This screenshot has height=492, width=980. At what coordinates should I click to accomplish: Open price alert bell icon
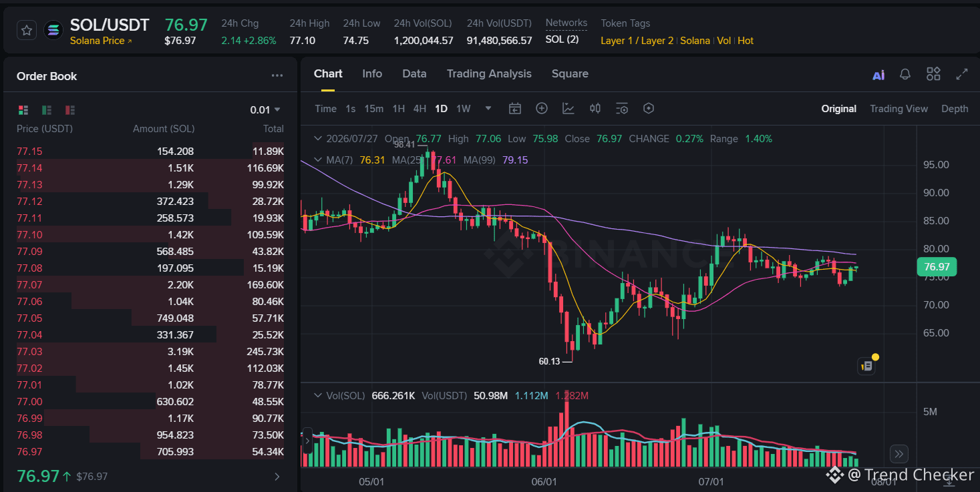pos(905,74)
